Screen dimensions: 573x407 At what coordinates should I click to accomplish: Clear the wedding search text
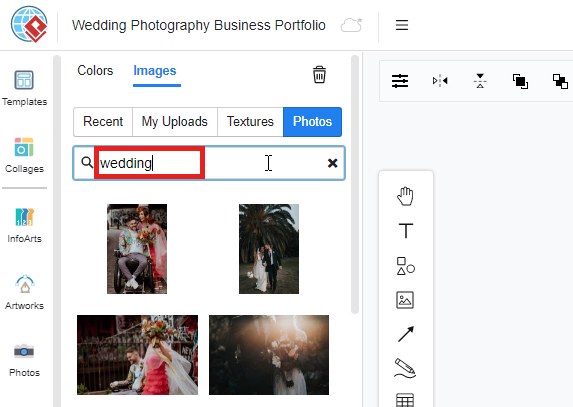click(332, 163)
